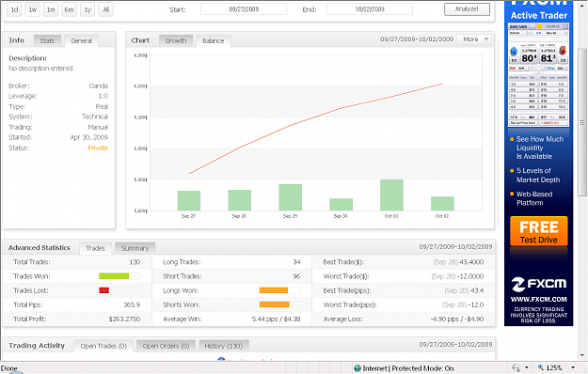Click the Total Pips value 365.9
Viewport: 588px width, 374px height.
pyautogui.click(x=132, y=304)
